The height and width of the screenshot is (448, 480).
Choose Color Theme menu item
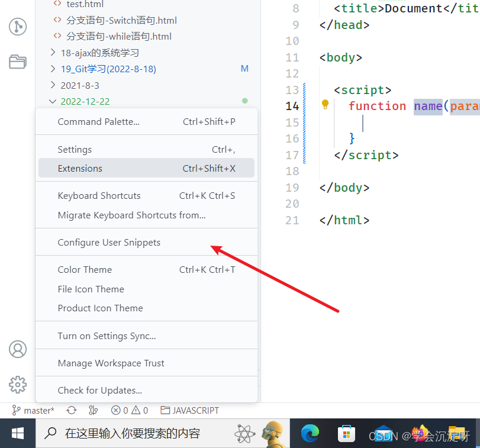146,270
